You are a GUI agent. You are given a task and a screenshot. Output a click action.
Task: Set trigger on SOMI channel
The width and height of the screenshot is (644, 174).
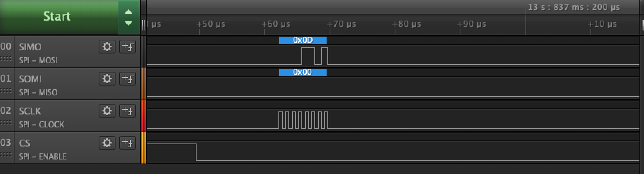pos(128,79)
